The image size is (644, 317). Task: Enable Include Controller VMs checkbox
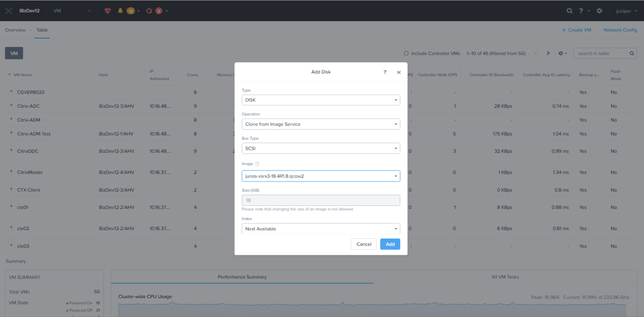pyautogui.click(x=406, y=53)
